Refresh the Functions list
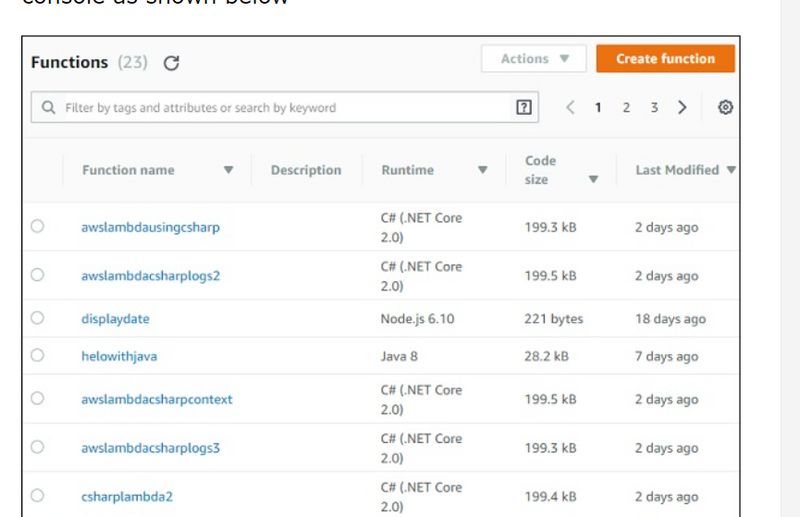The image size is (800, 517). coord(171,63)
